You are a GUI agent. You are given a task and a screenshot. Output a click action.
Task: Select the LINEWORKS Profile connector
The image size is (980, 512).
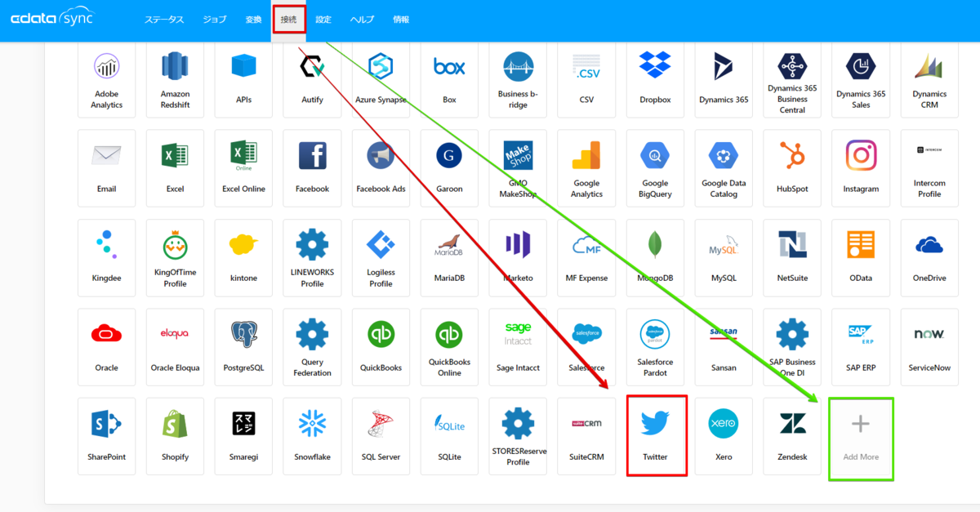tap(313, 257)
